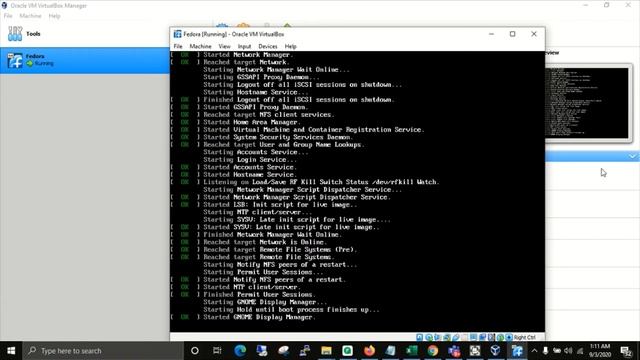
Task: Click the Right Ctrl host key label
Action: (524, 337)
